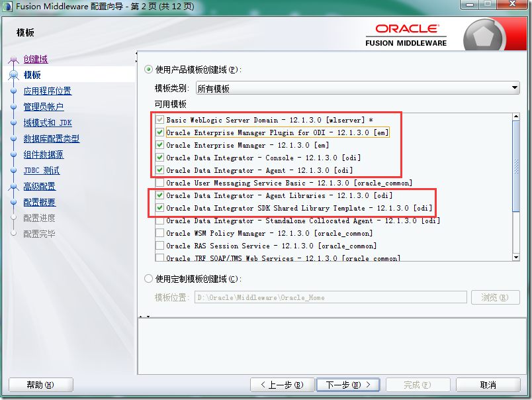
Task: Uncheck Oracle Data Integrator - Agent checkbox
Action: click(x=160, y=170)
